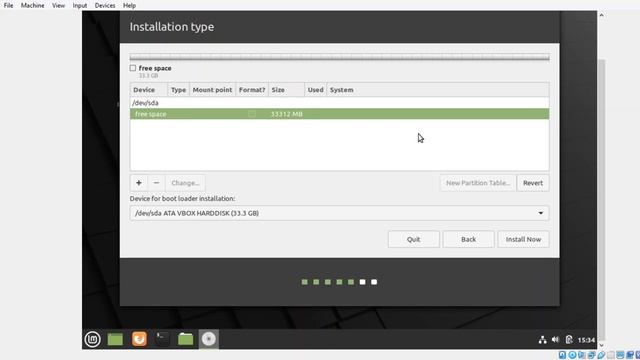Click the Quit button

pyautogui.click(x=413, y=239)
